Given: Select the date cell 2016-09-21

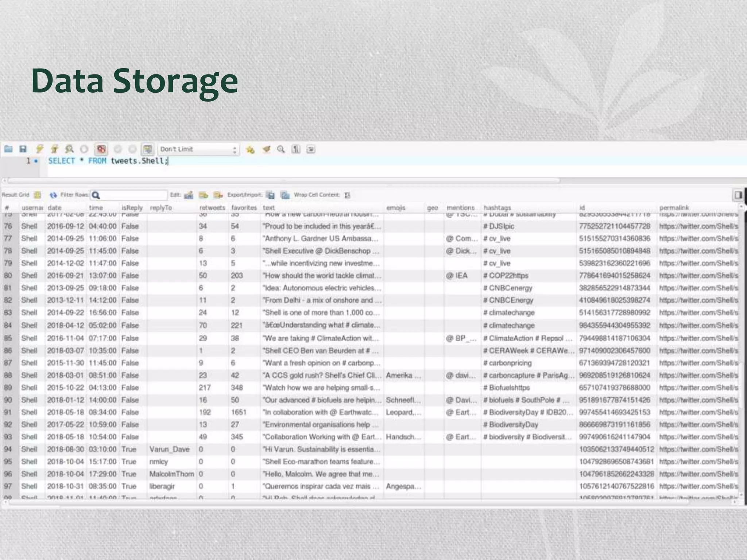Looking at the screenshot, I should [x=65, y=275].
